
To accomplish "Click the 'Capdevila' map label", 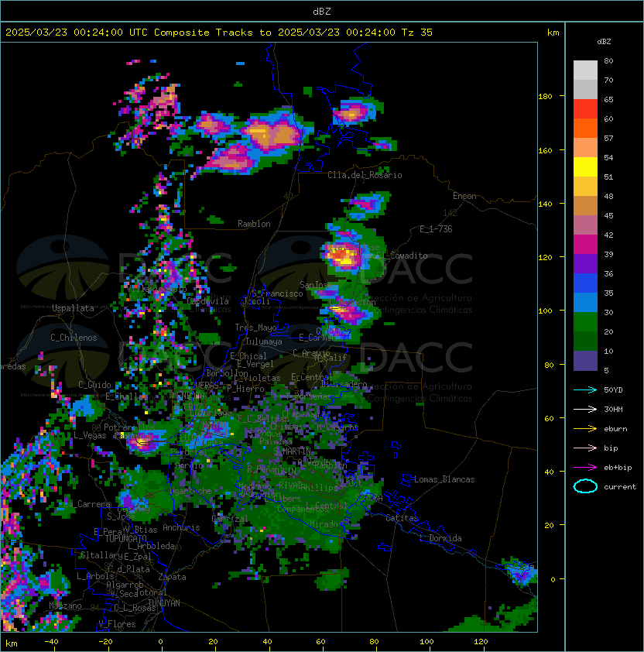I will pos(207,301).
